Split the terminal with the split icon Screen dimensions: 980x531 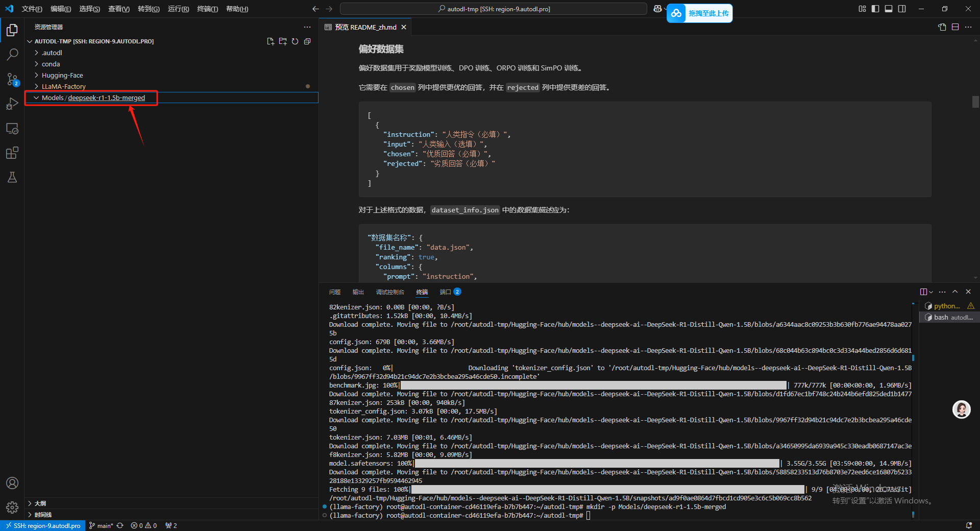click(923, 292)
